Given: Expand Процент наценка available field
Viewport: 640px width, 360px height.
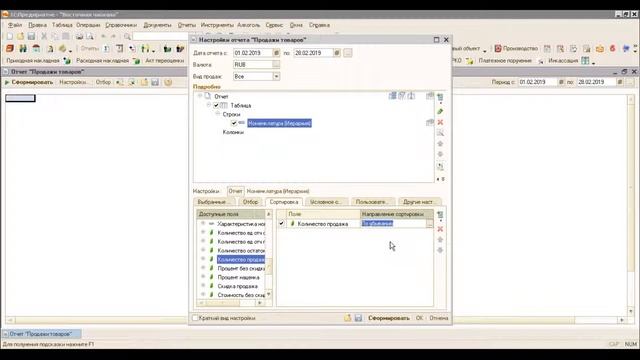Looking at the screenshot, I should (x=203, y=277).
